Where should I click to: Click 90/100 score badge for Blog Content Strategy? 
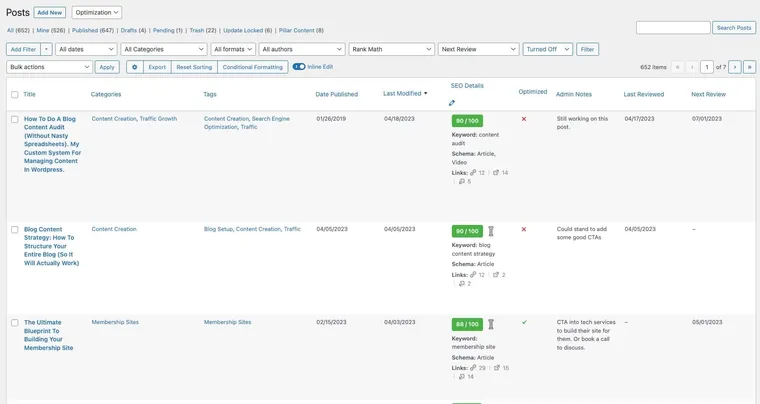click(467, 231)
